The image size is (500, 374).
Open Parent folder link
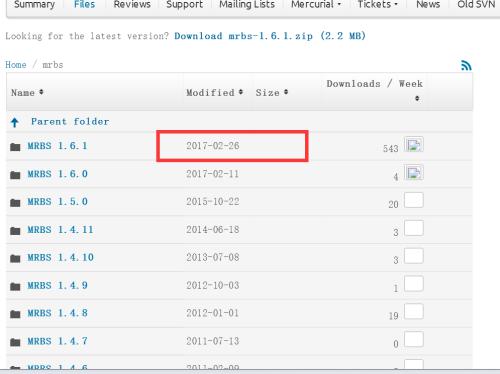point(70,122)
